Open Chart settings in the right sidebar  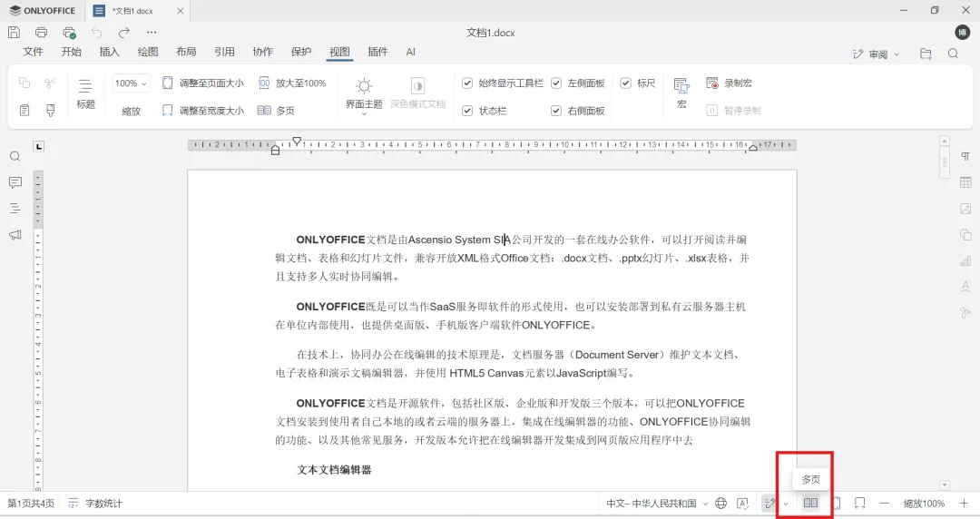965,260
